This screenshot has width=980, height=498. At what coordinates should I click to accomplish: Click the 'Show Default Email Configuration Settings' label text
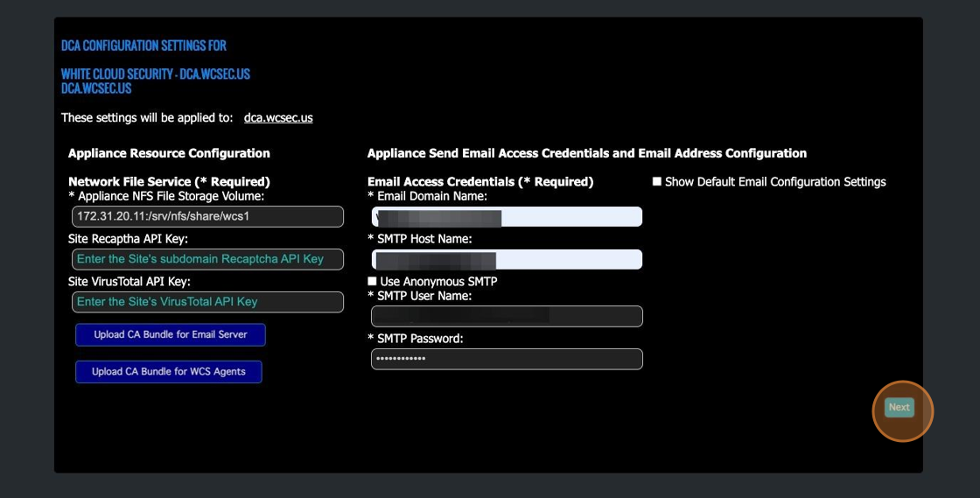(x=775, y=182)
